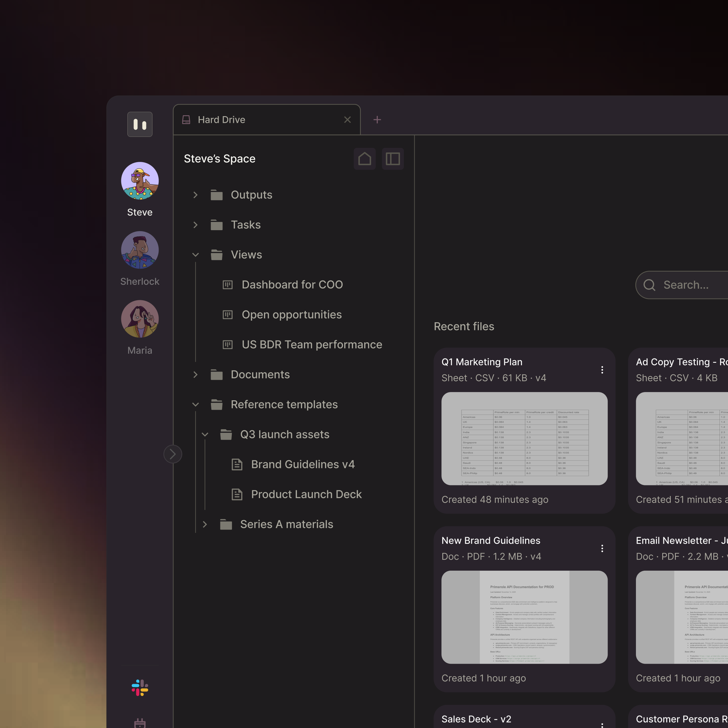This screenshot has width=728, height=728.
Task: Open the Q1 Marketing Plan thumbnail preview
Action: [524, 439]
